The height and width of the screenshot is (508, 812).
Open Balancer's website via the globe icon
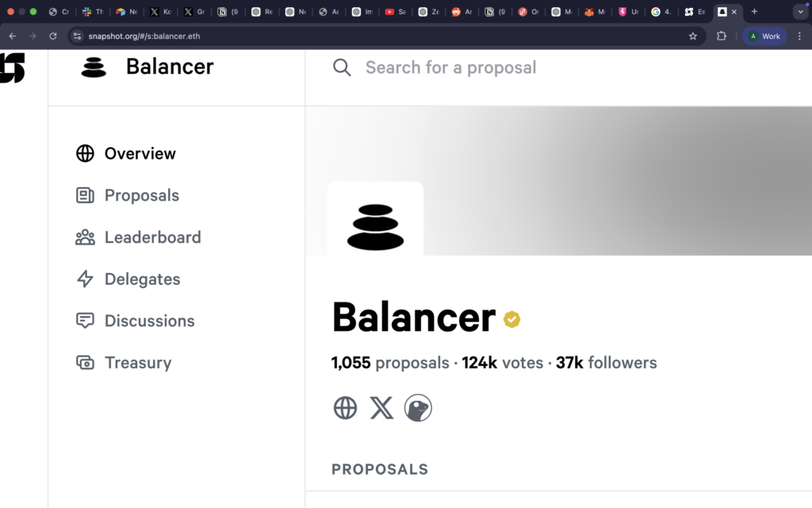click(345, 408)
